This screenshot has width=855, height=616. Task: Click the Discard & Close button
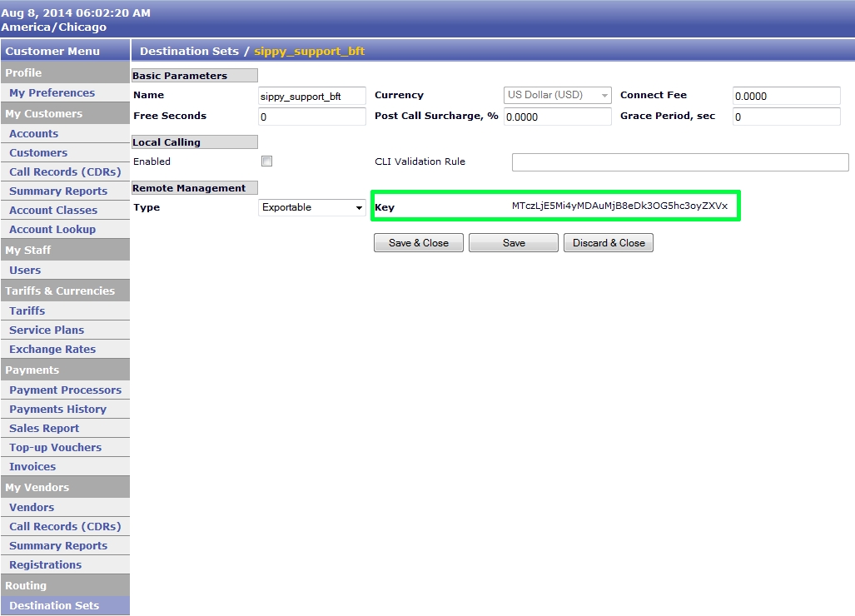(608, 242)
